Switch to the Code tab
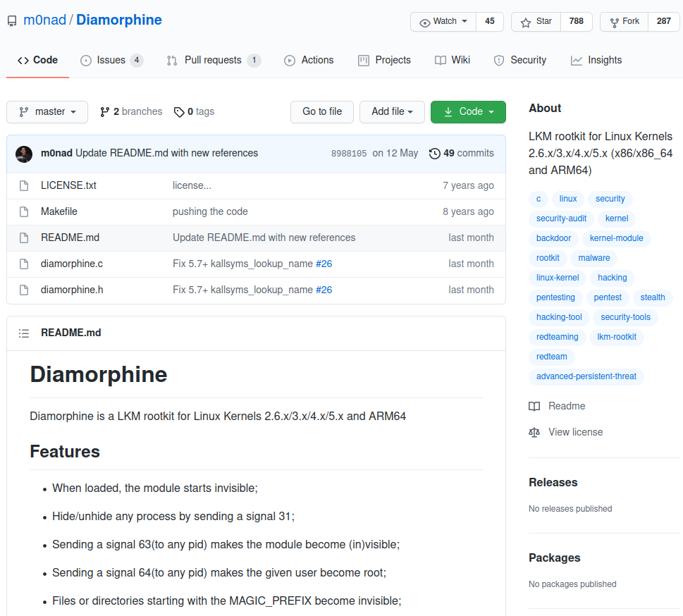This screenshot has height=616, width=683. click(37, 60)
